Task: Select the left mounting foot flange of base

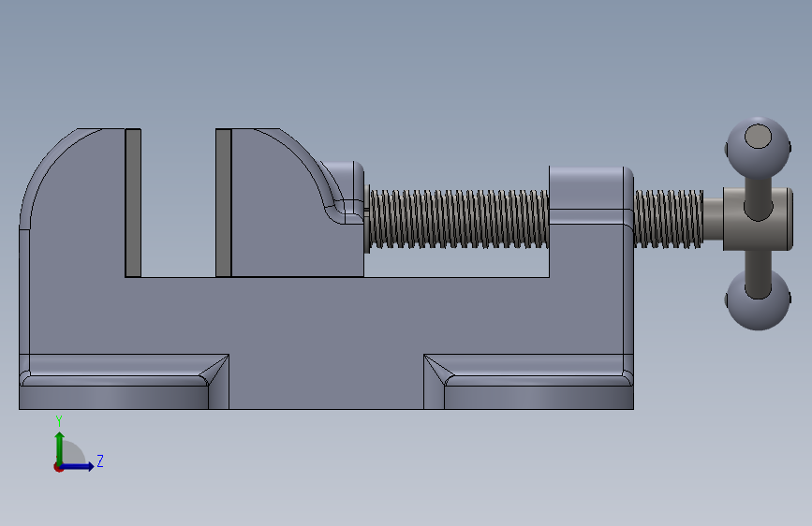Action: pyautogui.click(x=124, y=382)
